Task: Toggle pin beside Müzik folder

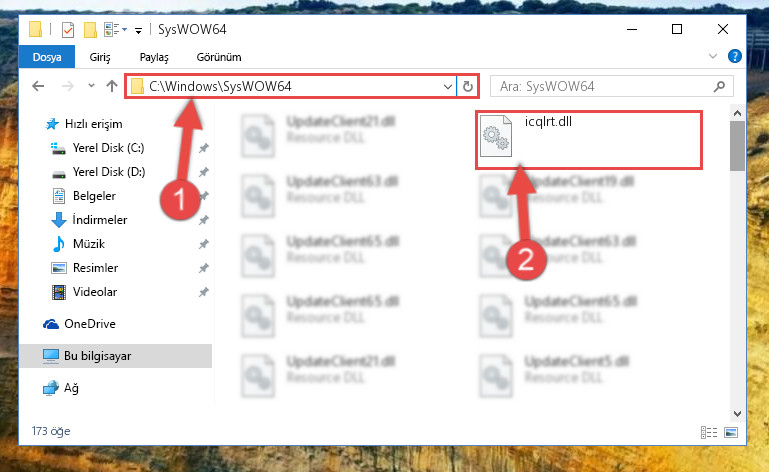Action: (204, 244)
